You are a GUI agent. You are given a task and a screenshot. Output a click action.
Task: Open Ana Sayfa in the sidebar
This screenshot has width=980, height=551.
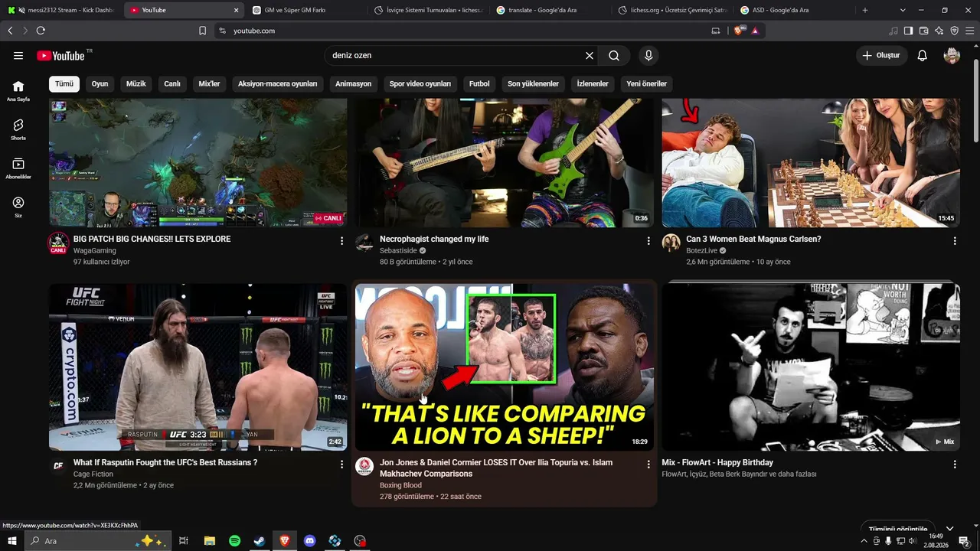(x=18, y=91)
